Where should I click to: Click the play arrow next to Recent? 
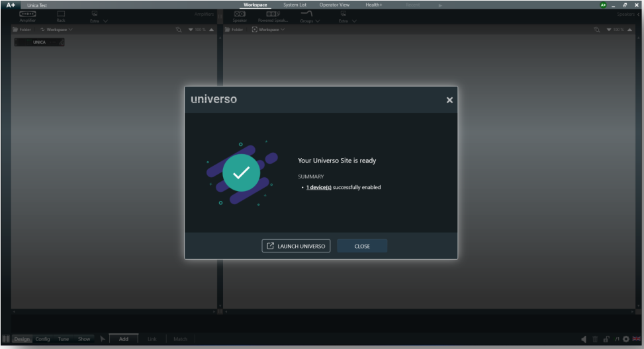pyautogui.click(x=440, y=5)
